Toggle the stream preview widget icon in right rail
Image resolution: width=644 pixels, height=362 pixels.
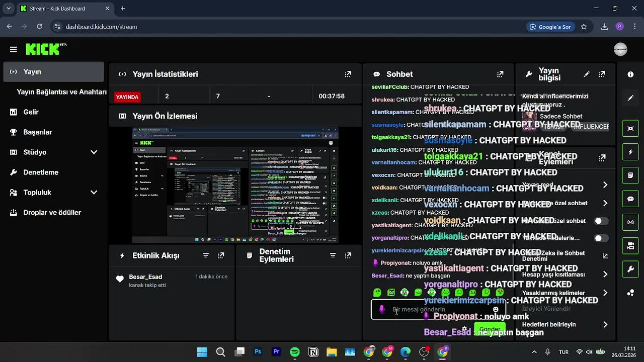(630, 128)
